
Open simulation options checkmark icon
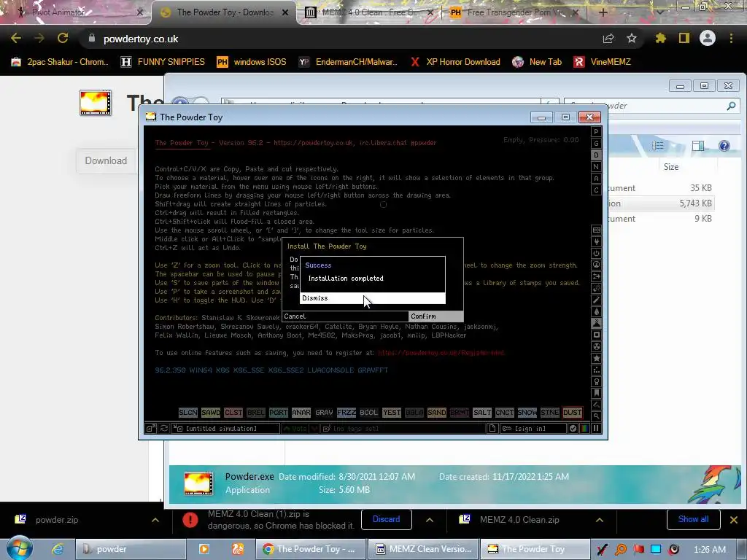(x=573, y=429)
